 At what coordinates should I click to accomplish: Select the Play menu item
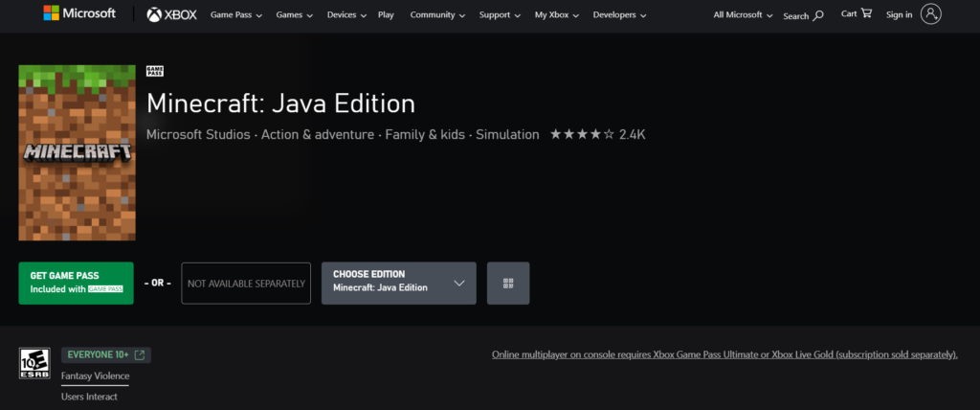(386, 15)
